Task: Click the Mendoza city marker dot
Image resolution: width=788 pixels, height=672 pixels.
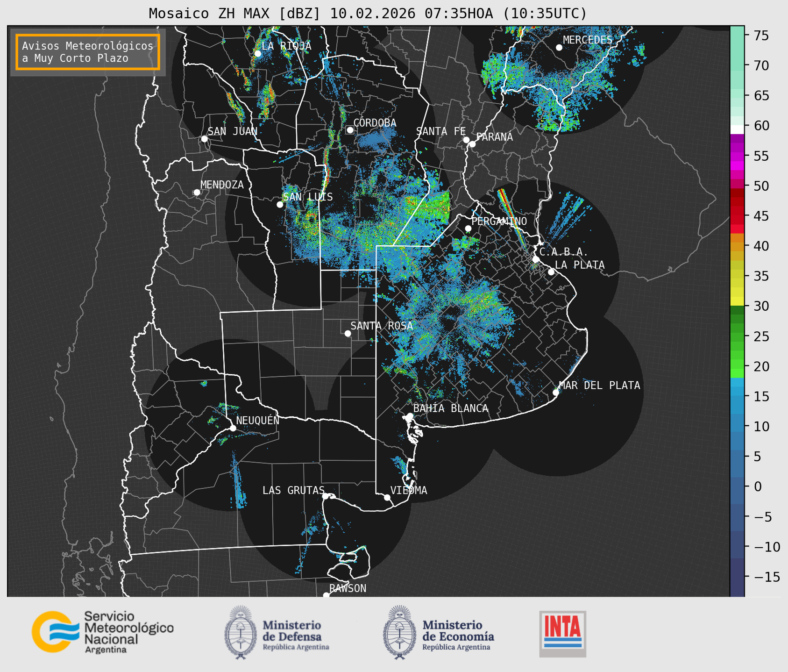Action: (x=197, y=193)
